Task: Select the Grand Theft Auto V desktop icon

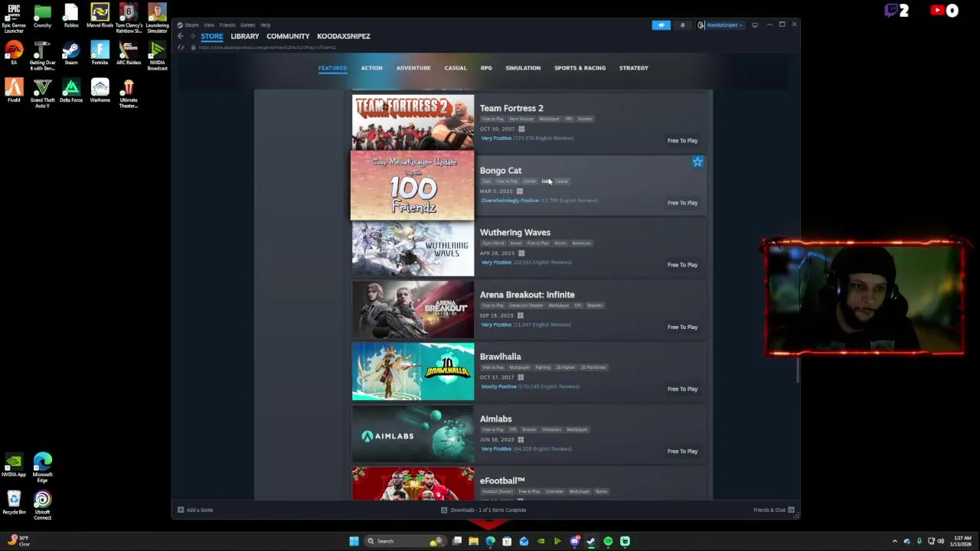Action: (x=42, y=93)
